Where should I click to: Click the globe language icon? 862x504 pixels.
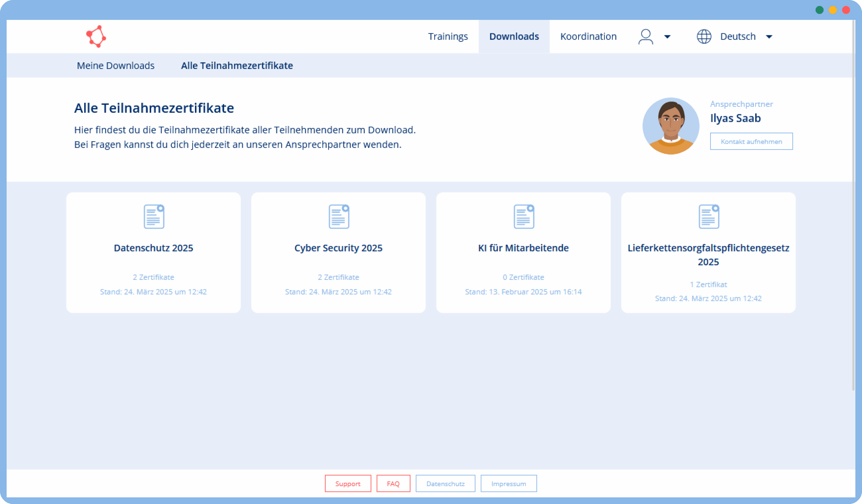coord(704,36)
